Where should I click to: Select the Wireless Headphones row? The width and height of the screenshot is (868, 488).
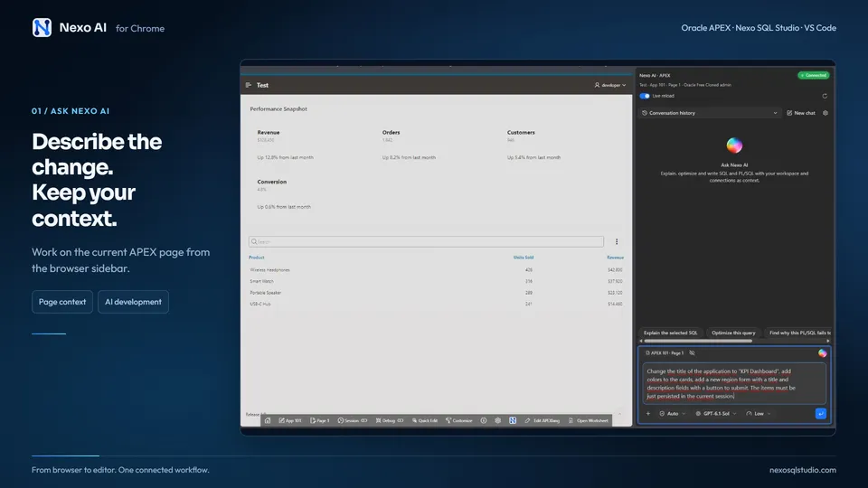point(436,270)
